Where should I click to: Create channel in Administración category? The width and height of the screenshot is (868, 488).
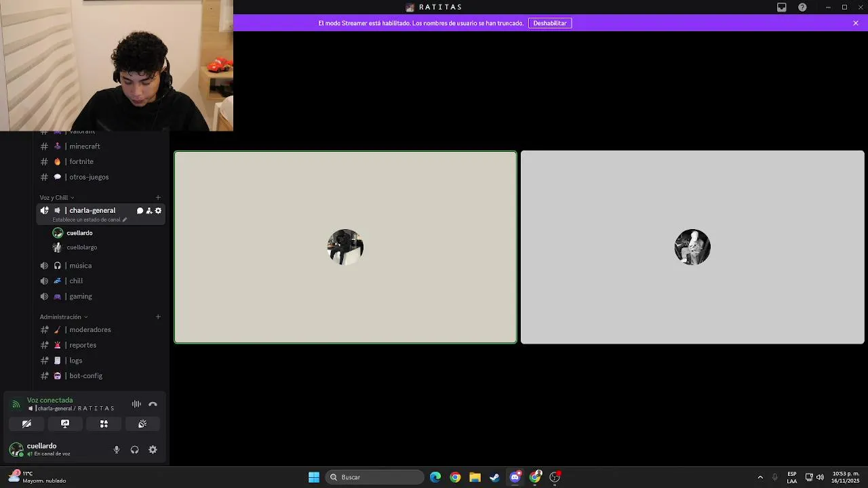click(158, 317)
